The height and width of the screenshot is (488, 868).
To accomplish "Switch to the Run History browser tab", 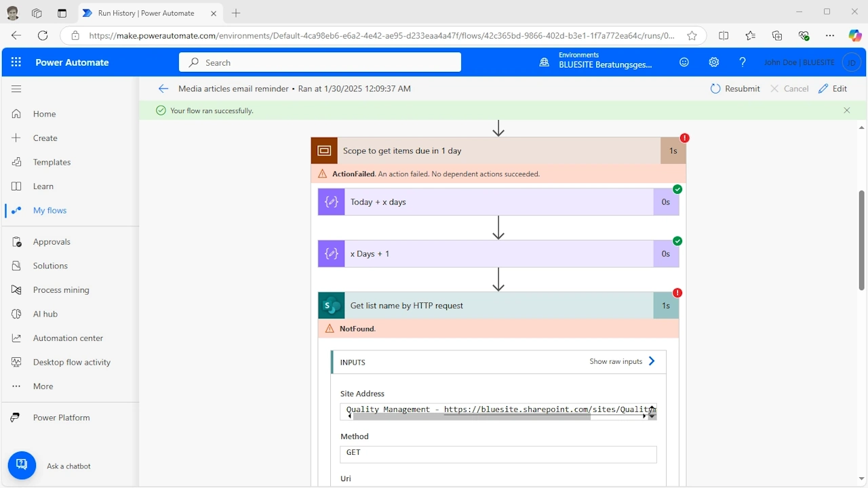I will pos(144,13).
